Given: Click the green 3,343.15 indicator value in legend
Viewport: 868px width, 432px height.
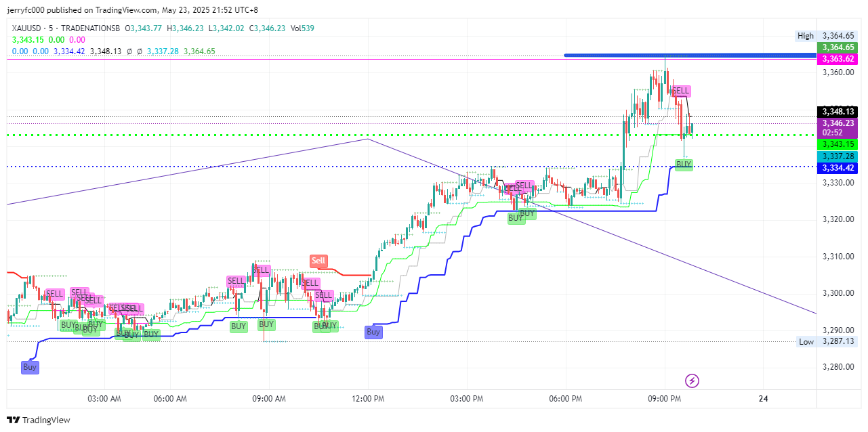Looking at the screenshot, I should (28, 40).
